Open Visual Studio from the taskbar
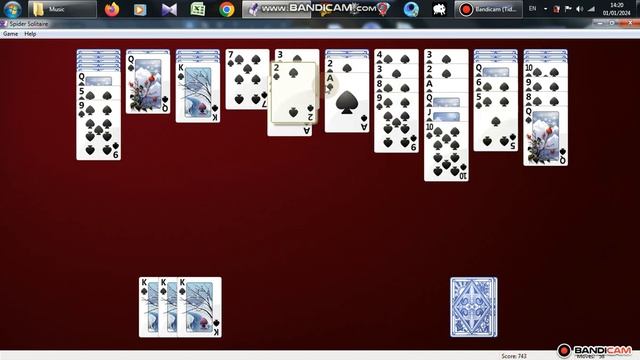640x360 pixels. [169, 9]
